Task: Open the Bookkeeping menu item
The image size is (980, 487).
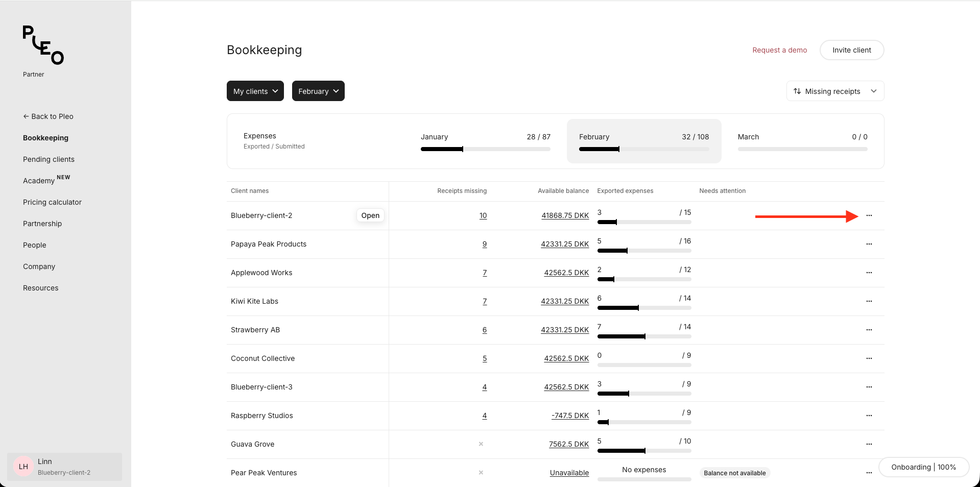Action: click(45, 138)
